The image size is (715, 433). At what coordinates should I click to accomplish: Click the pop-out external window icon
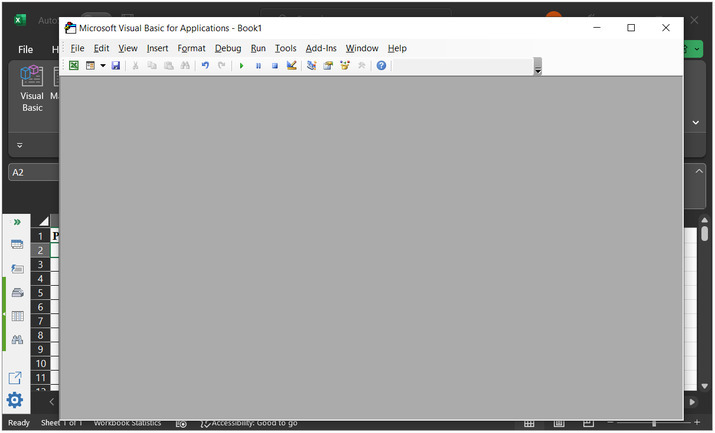click(x=15, y=378)
